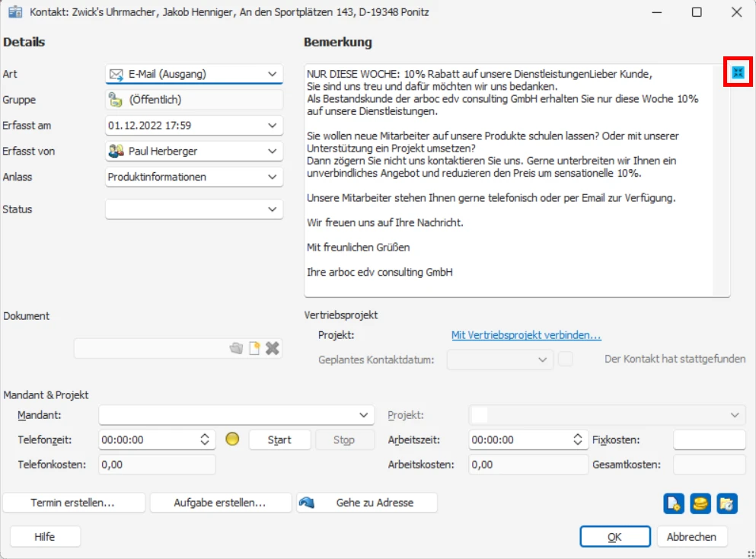Open the Art dropdown

click(273, 75)
